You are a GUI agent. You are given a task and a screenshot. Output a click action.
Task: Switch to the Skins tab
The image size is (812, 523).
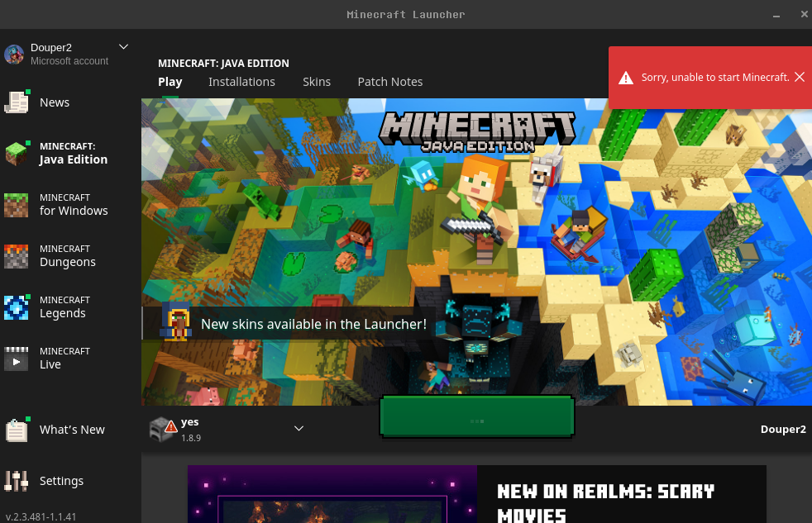[317, 82]
